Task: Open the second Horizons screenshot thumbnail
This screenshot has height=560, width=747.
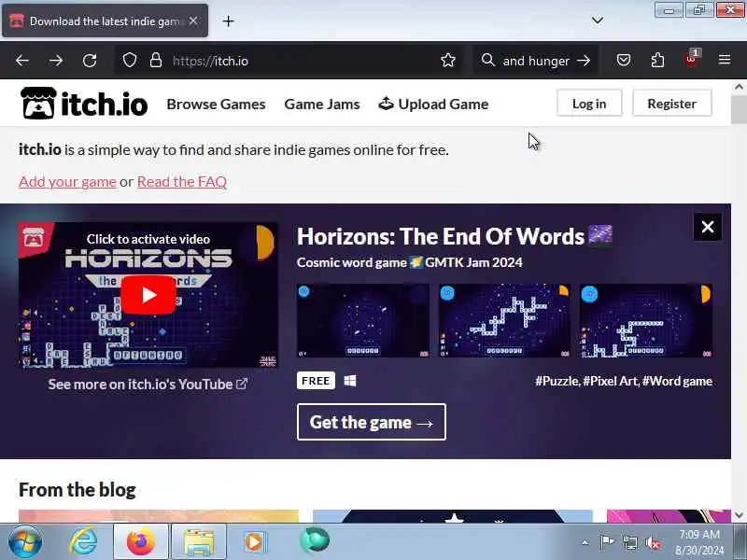Action: (504, 320)
